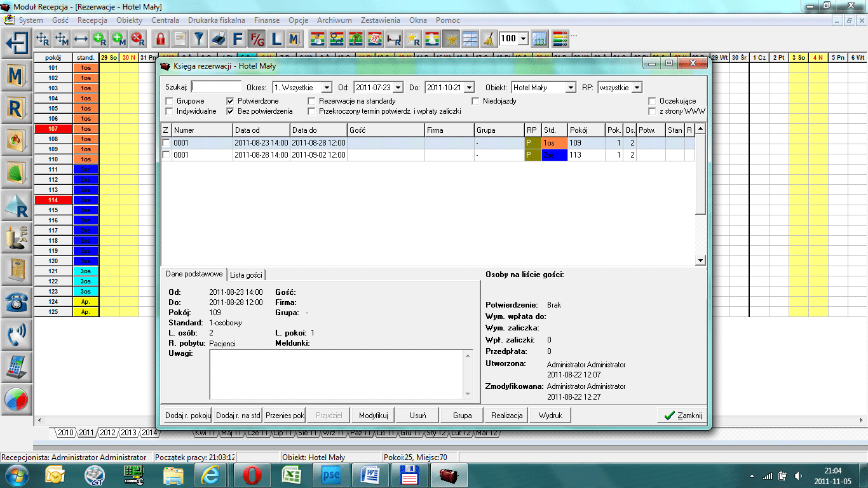Click the funnel filter toolbar icon
The height and width of the screenshot is (488, 868).
point(200,39)
